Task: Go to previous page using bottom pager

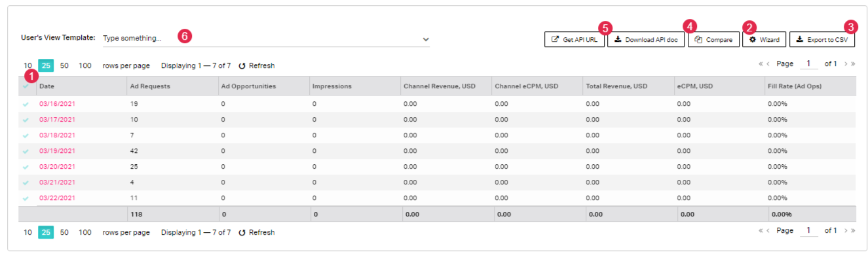Action: (x=768, y=231)
